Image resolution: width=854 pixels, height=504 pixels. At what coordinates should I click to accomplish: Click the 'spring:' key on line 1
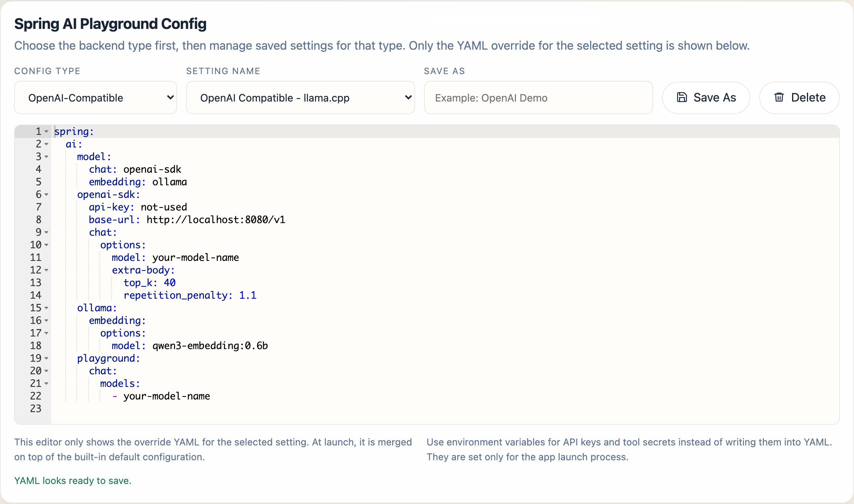(x=74, y=132)
